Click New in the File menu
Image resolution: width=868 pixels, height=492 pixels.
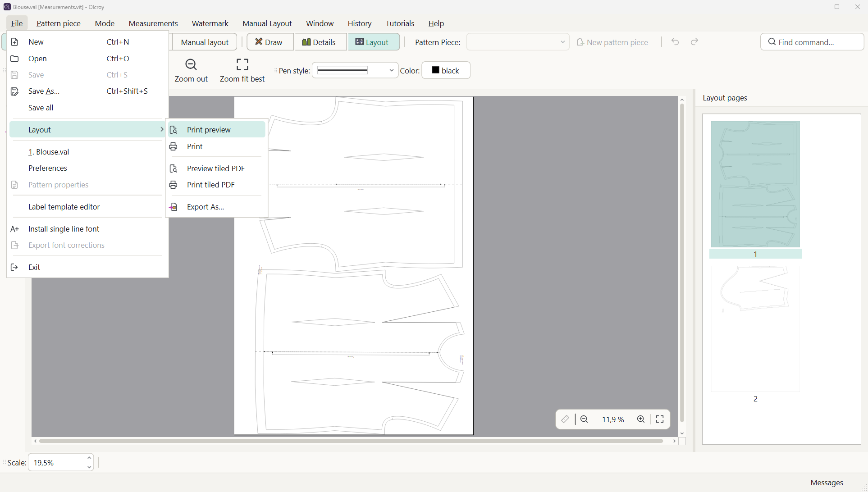[x=88, y=42]
